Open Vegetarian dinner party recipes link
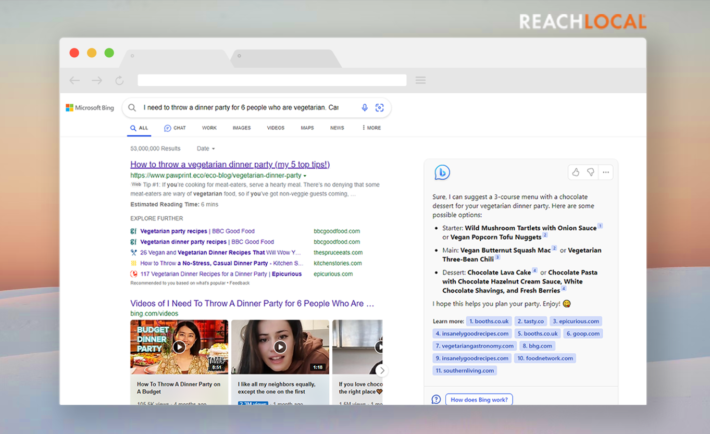This screenshot has width=710, height=434. [x=207, y=242]
